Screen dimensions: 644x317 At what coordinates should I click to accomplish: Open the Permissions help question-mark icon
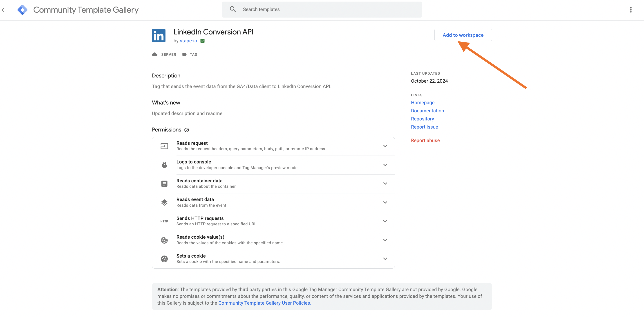(x=186, y=130)
